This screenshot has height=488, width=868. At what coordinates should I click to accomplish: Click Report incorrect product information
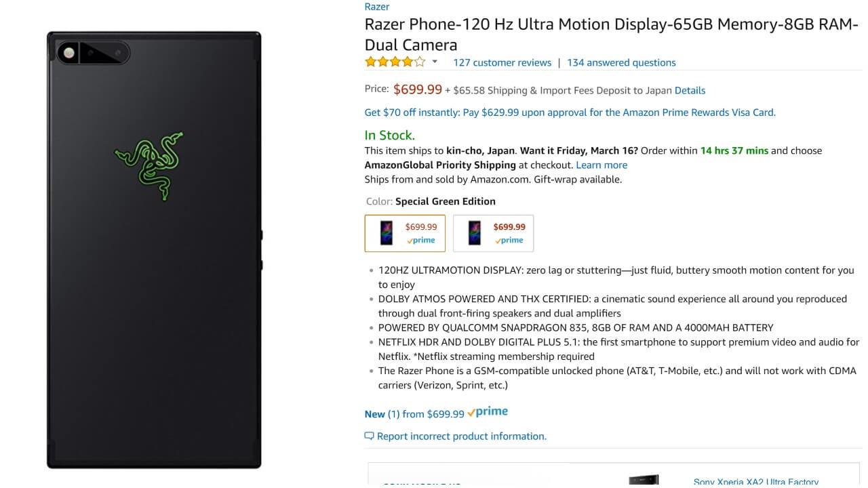[x=461, y=436]
